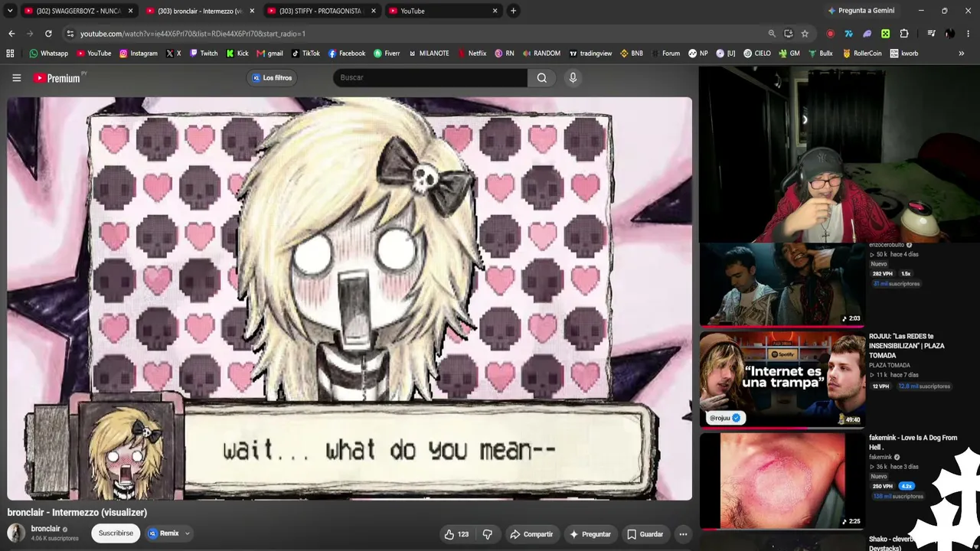Open Bullx bookmark
The height and width of the screenshot is (551, 980).
point(820,54)
